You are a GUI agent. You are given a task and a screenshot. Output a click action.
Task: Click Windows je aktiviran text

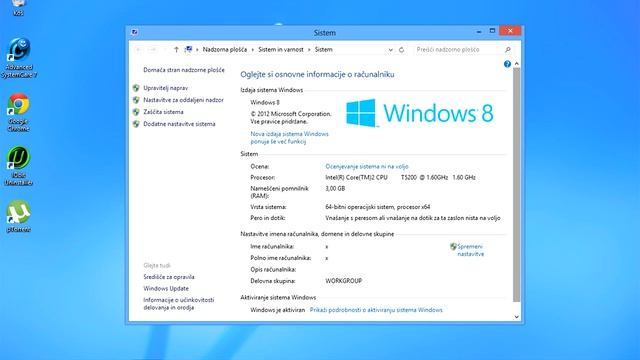[x=278, y=310]
